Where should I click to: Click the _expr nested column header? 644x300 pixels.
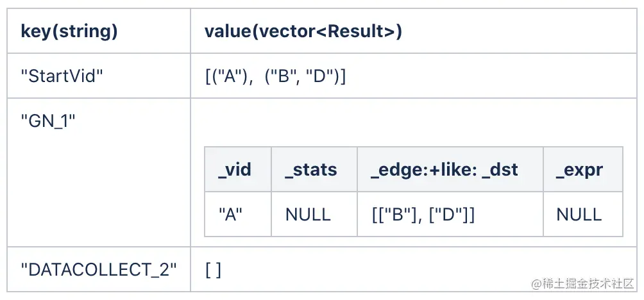(579, 169)
